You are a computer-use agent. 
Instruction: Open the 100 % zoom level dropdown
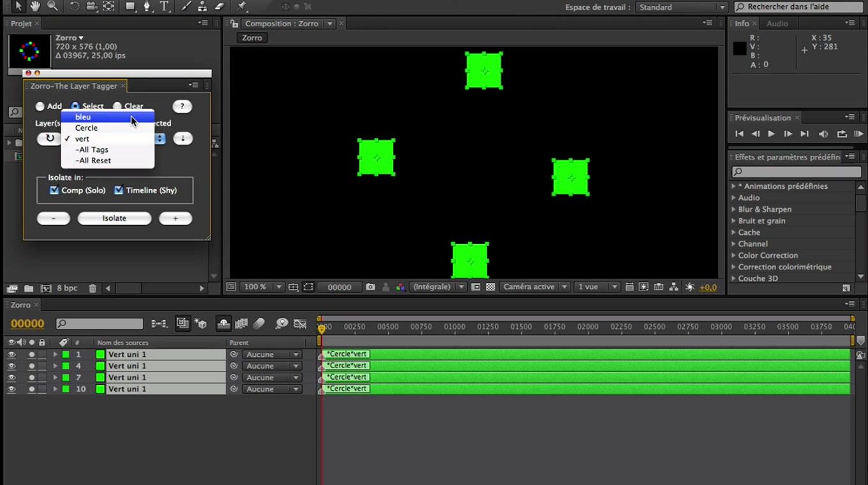[x=262, y=287]
